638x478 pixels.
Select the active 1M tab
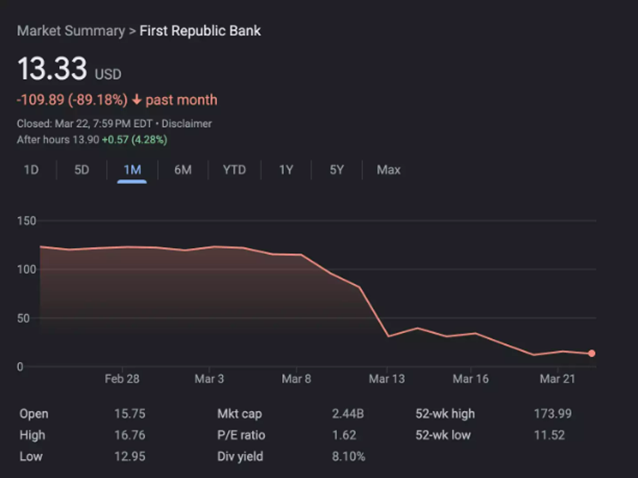pyautogui.click(x=132, y=170)
